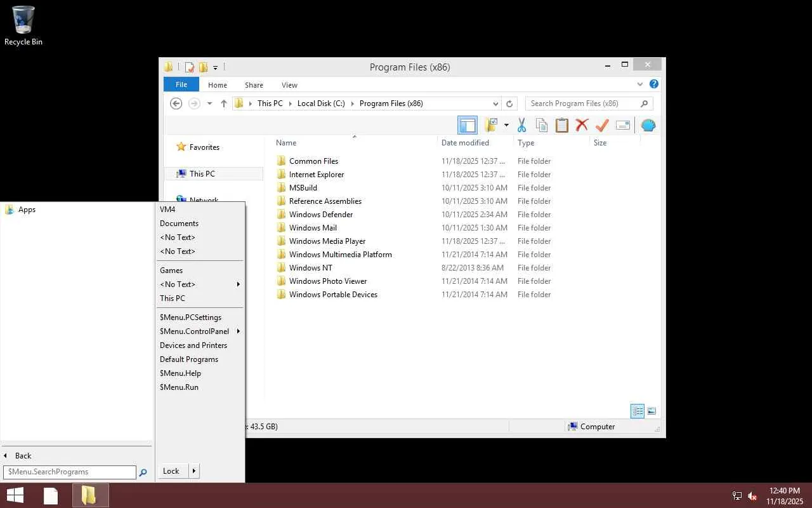Open the File tab

coord(181,84)
